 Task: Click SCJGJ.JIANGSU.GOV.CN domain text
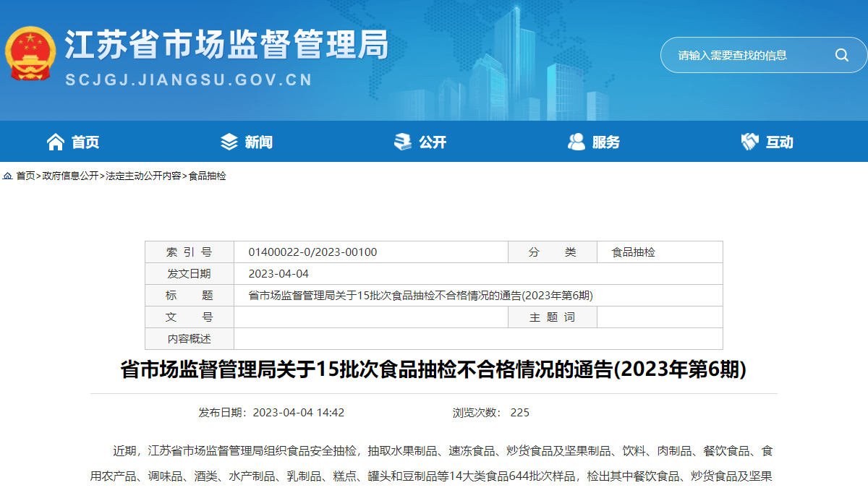[x=189, y=80]
